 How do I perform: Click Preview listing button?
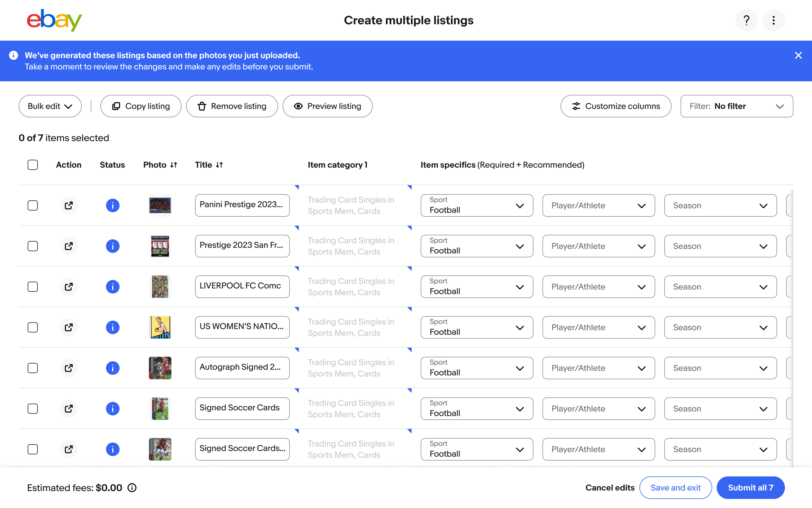tap(328, 106)
